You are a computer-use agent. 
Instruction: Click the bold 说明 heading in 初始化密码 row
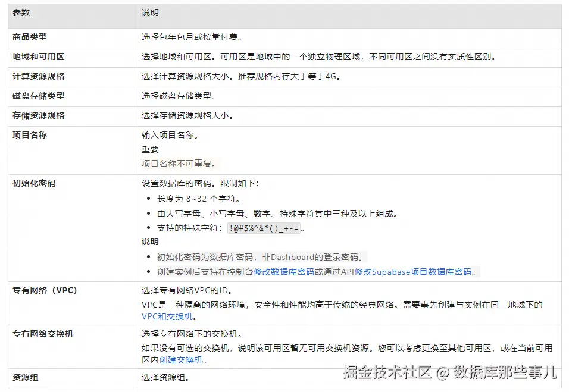point(150,242)
